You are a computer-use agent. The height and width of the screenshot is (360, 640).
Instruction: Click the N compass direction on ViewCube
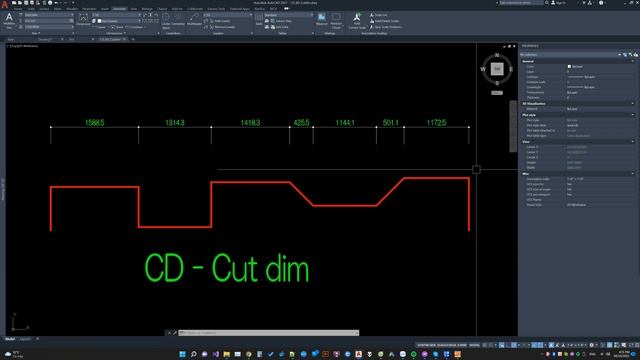tap(497, 55)
